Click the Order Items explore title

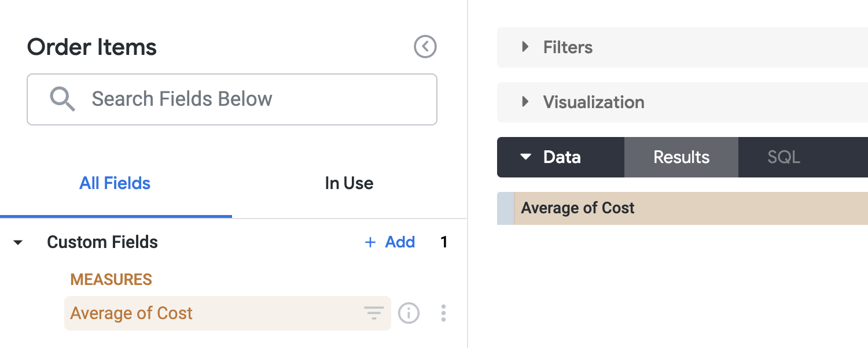[x=91, y=47]
